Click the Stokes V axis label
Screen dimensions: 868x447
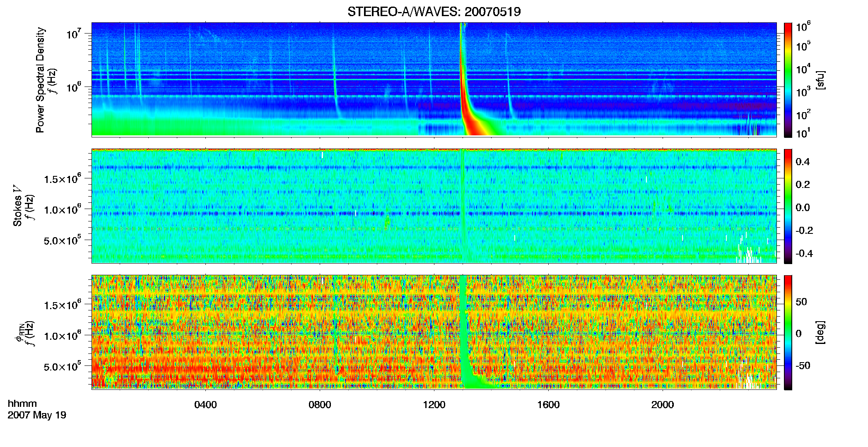click(17, 206)
